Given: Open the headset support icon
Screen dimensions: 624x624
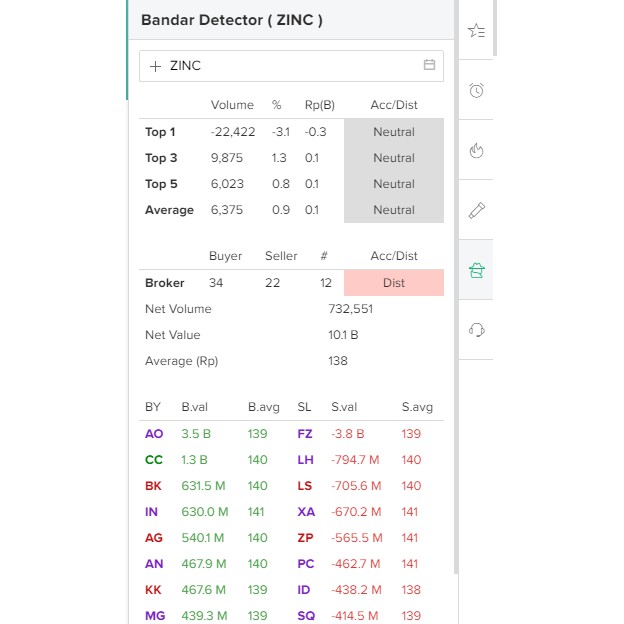Looking at the screenshot, I should pyautogui.click(x=476, y=330).
